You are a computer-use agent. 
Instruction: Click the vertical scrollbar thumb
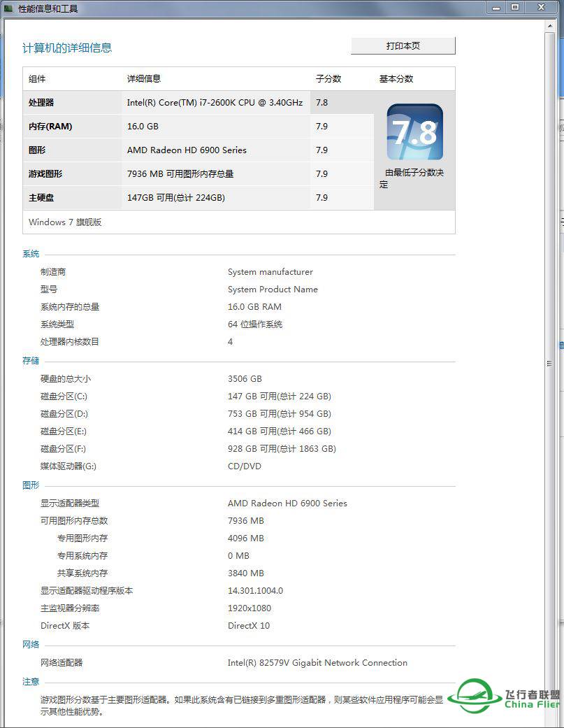point(549,363)
